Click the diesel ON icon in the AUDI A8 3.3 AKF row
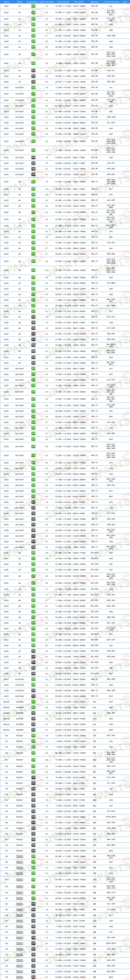This screenshot has height=980, width=130. [34, 674]
